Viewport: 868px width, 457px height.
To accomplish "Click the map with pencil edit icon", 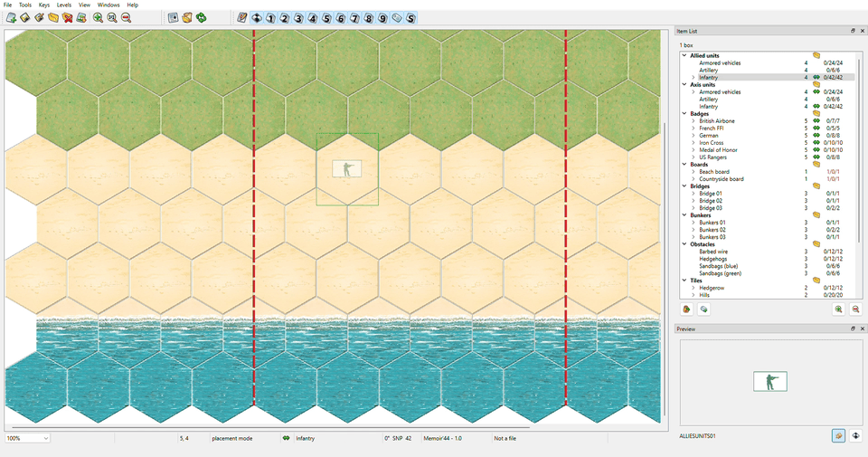I will 39,18.
